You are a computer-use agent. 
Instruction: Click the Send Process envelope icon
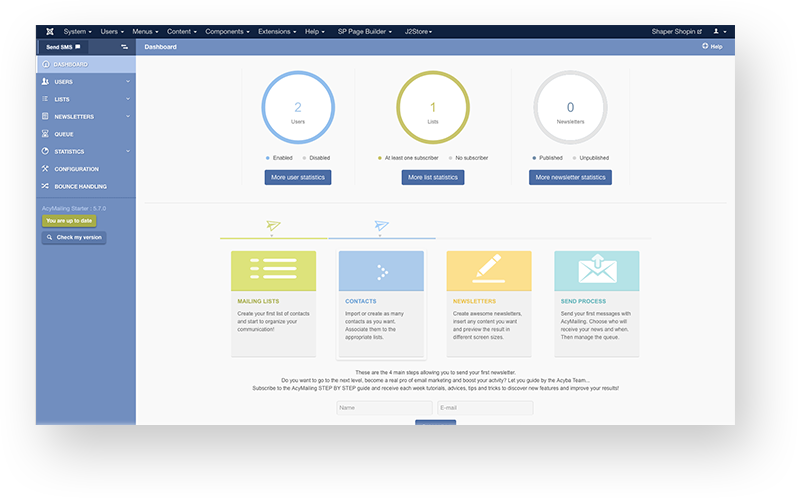tap(596, 270)
